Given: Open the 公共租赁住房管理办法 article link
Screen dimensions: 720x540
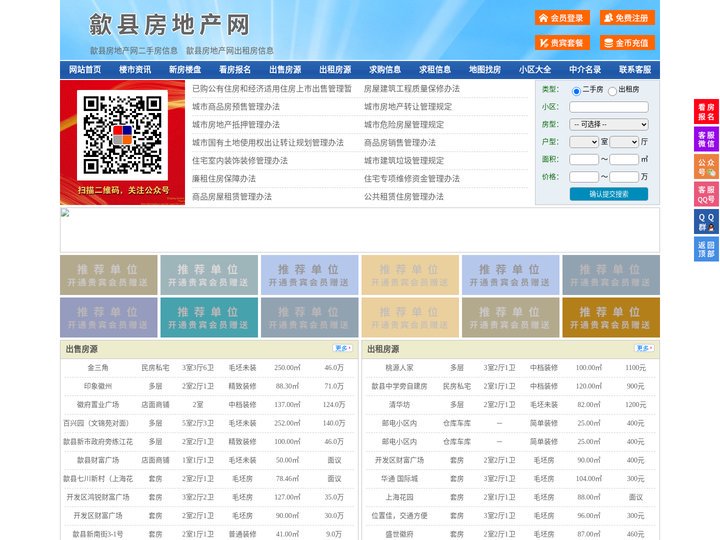Looking at the screenshot, I should 404,197.
